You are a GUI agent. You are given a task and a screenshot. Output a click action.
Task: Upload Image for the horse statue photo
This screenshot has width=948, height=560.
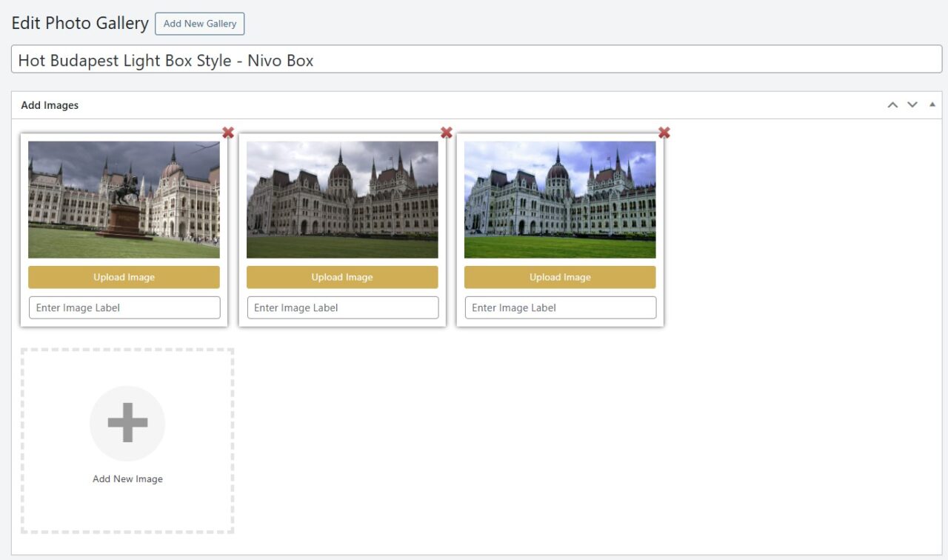[x=124, y=277]
